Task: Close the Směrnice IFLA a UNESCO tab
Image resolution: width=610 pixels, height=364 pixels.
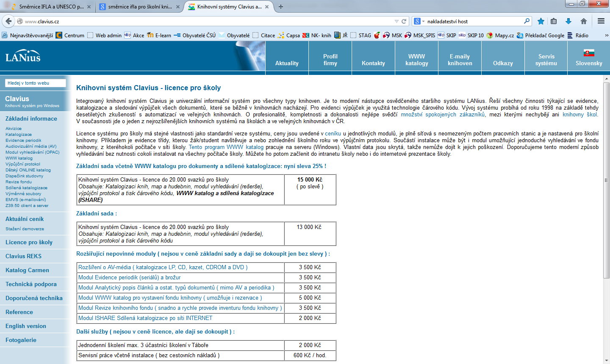Action: (x=89, y=7)
